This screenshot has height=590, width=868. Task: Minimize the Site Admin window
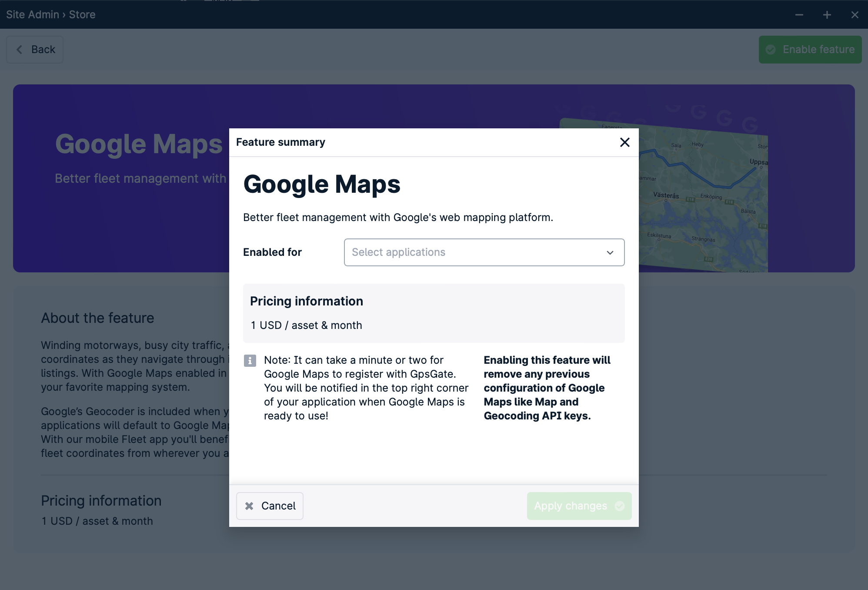point(799,15)
